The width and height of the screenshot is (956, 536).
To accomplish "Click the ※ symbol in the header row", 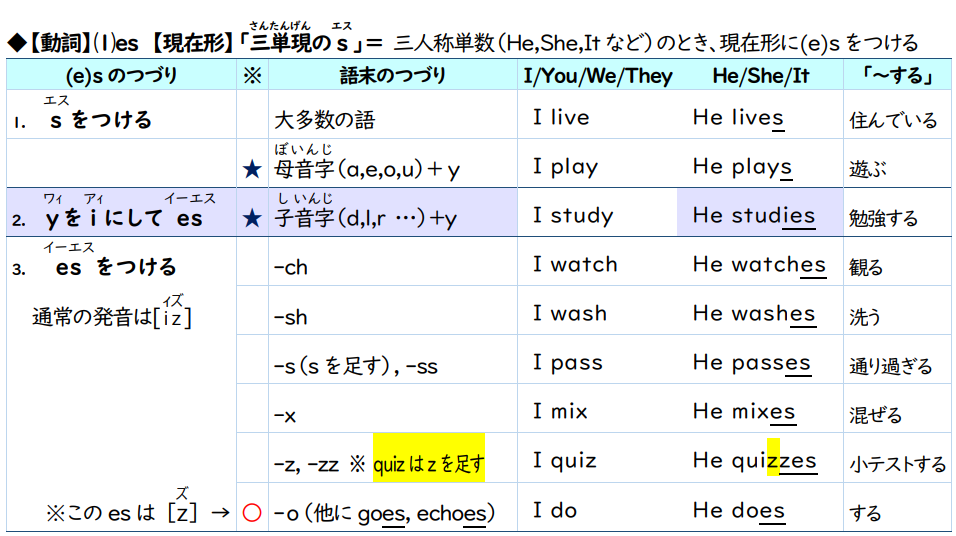I will (x=252, y=75).
